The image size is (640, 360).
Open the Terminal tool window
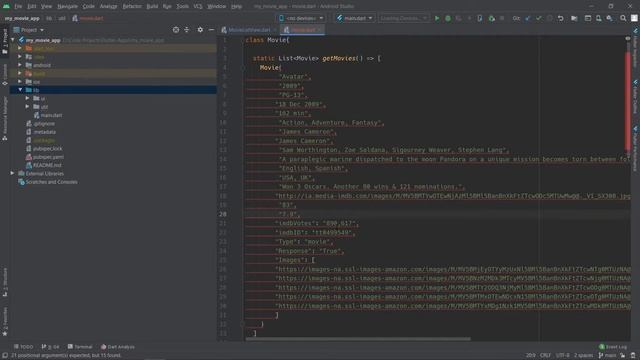[80, 347]
